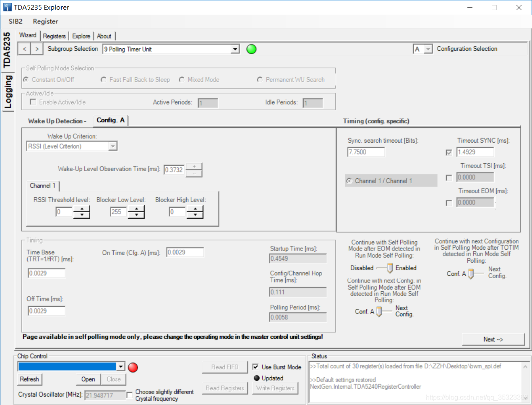Select Permanent WU Search mode
This screenshot has height=405, width=532.
click(x=260, y=79)
